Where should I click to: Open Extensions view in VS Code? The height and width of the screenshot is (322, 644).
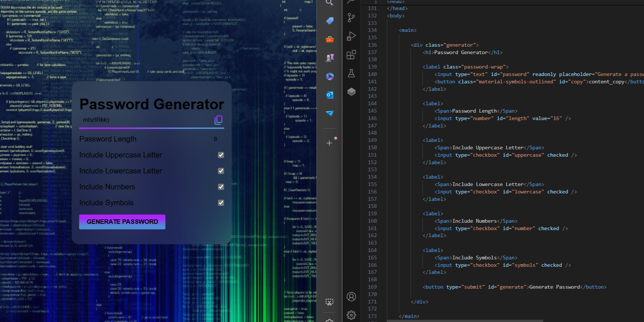click(x=351, y=55)
